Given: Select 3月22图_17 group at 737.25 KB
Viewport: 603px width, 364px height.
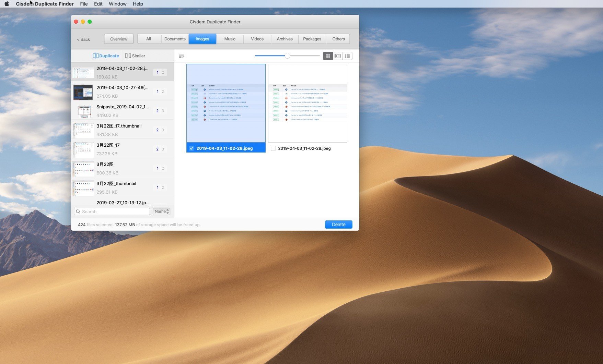Looking at the screenshot, I should 123,149.
